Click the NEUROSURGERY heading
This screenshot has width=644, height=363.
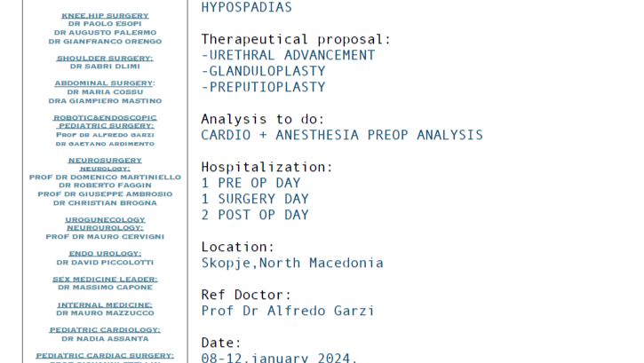tap(105, 161)
